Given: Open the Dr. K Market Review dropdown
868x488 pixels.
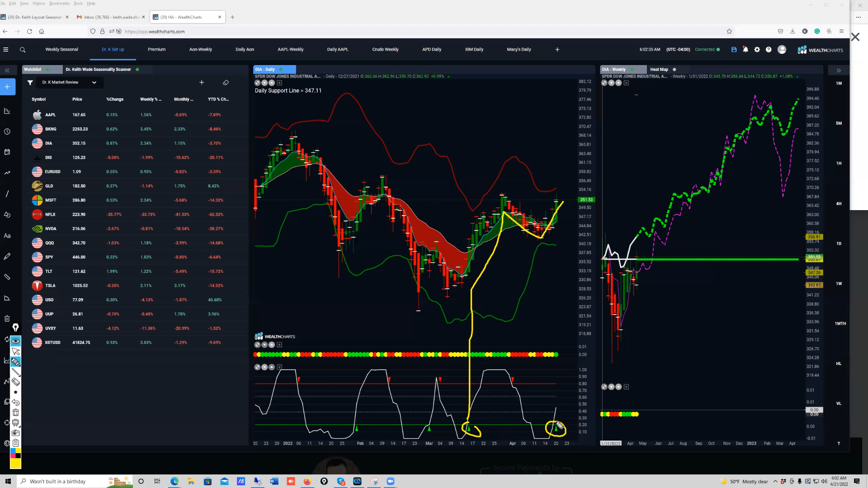Looking at the screenshot, I should [x=70, y=83].
